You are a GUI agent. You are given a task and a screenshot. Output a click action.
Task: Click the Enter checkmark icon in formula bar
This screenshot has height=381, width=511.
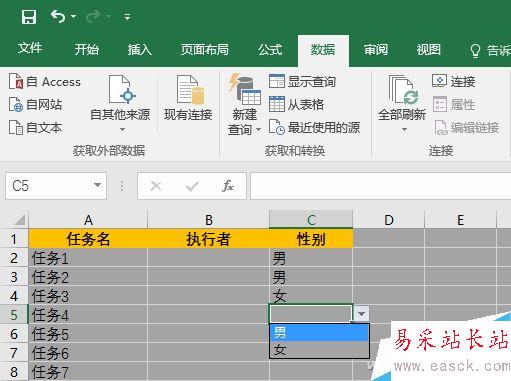[x=192, y=186]
